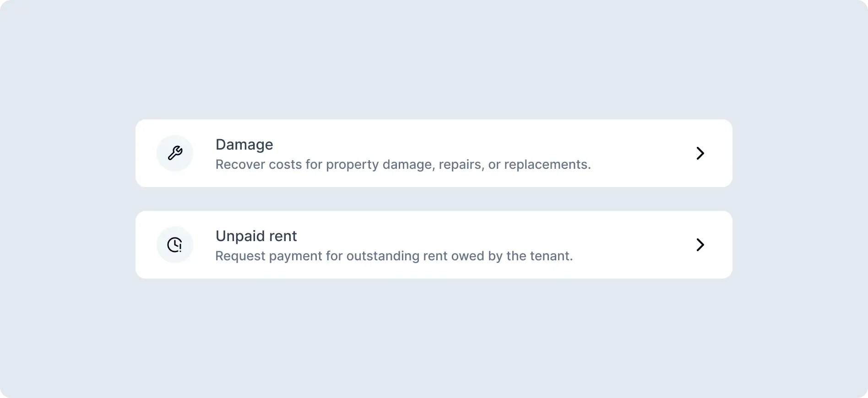Select the Damage claim type title
868x398 pixels.
[244, 145]
